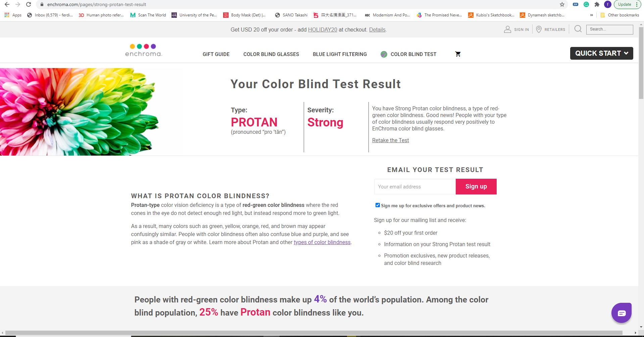This screenshot has height=337, width=644.
Task: Click the vertical page scrollbar
Action: (641, 63)
